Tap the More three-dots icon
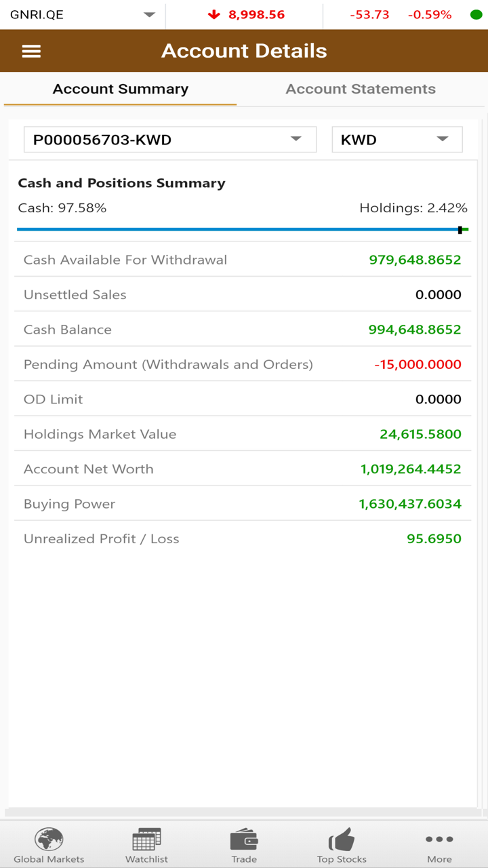The width and height of the screenshot is (488, 868). point(439,840)
